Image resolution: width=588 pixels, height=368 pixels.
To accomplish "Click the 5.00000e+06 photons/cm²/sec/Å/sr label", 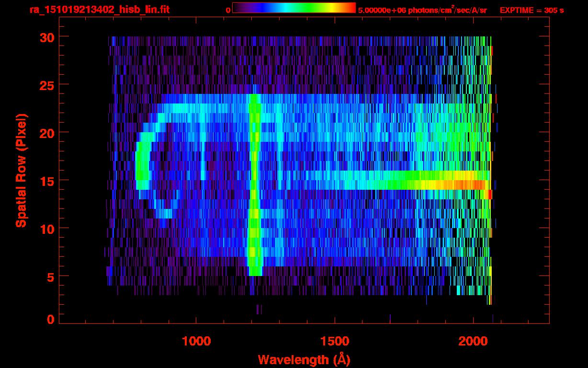I will coord(422,10).
